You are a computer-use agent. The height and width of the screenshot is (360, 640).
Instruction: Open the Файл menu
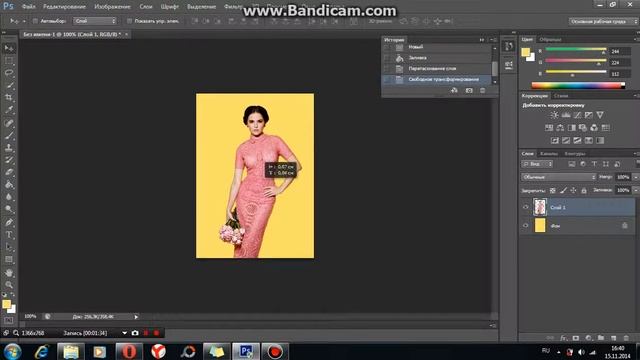tap(28, 7)
